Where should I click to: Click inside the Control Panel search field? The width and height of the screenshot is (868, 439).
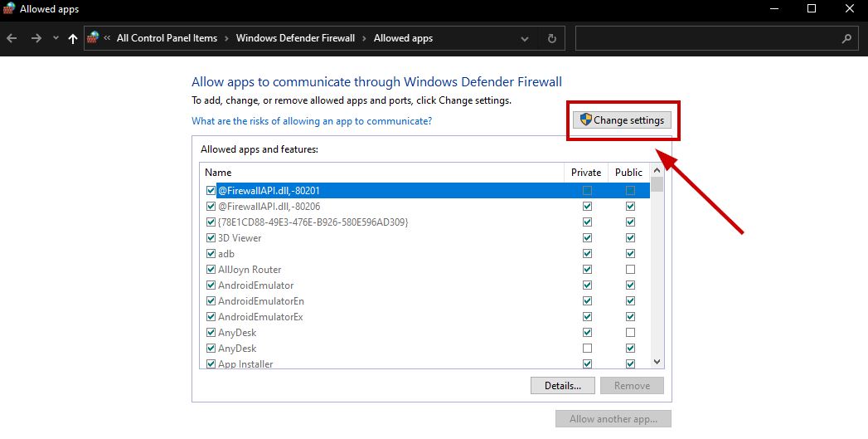coord(705,38)
